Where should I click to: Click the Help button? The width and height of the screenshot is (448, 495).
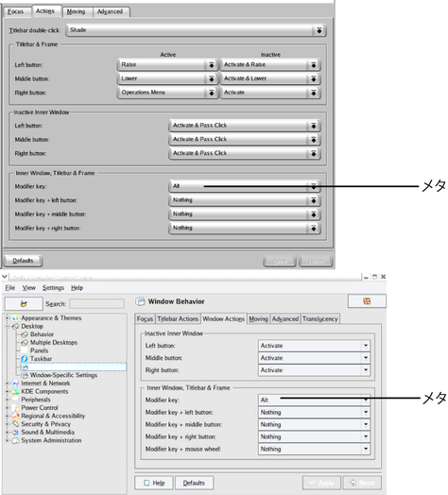coord(154,483)
